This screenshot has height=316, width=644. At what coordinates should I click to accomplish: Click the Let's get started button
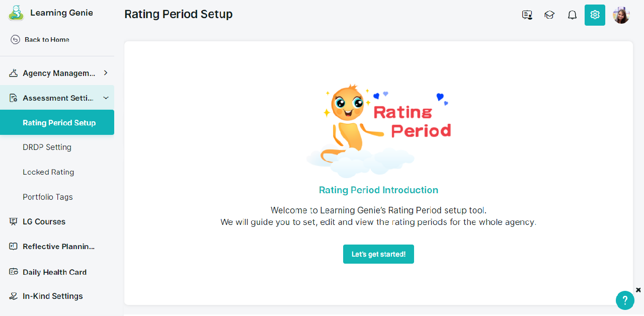[378, 254]
